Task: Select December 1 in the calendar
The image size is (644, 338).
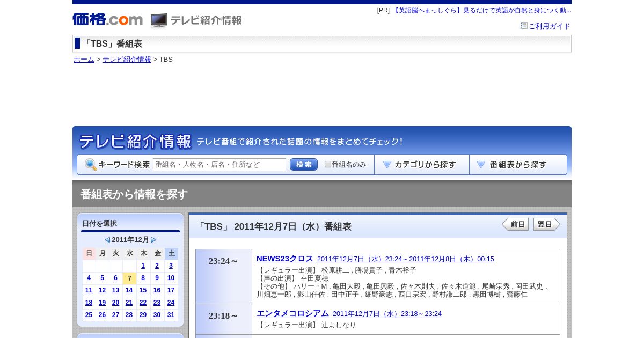Action: [x=143, y=266]
